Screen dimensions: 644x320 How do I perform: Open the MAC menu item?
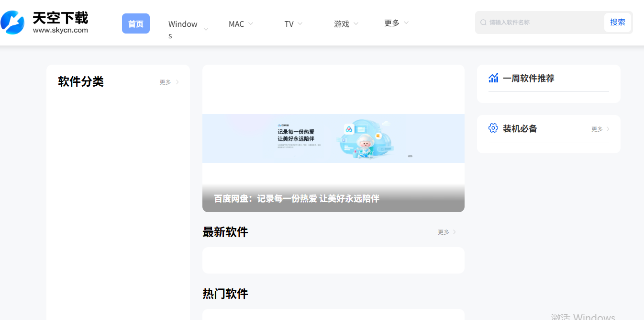pos(236,24)
